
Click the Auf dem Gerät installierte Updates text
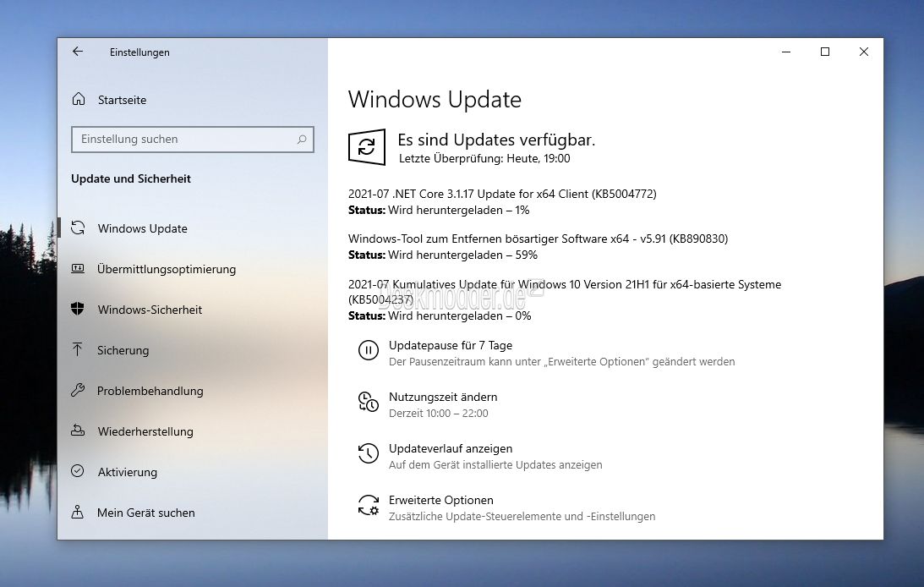click(495, 465)
